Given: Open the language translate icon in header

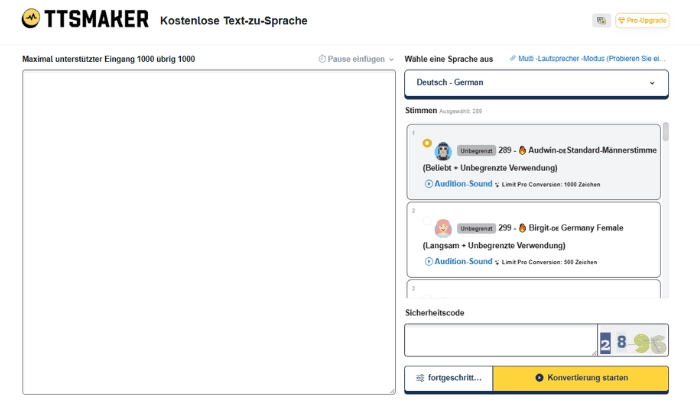Looking at the screenshot, I should click(601, 20).
